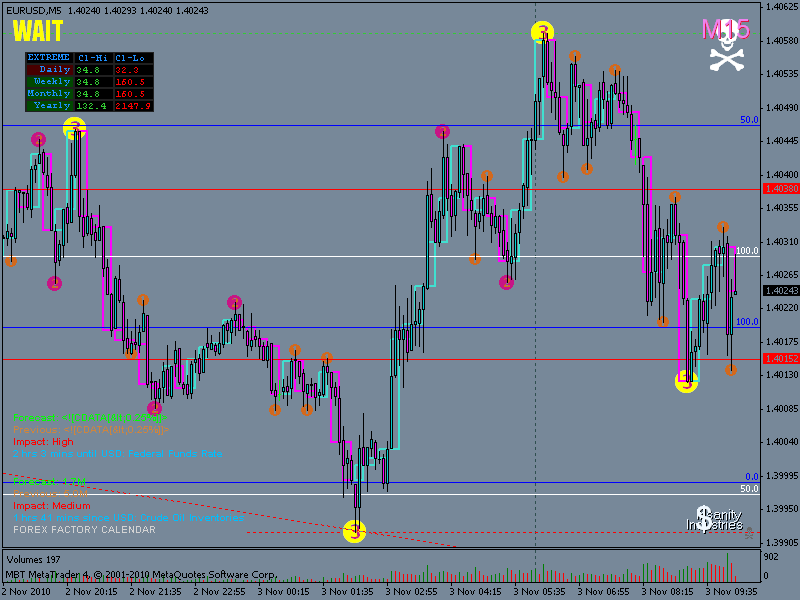Click the blue 100.0 Fibonacci level label
Image resolution: width=800 pixels, height=600 pixels.
(x=747, y=322)
